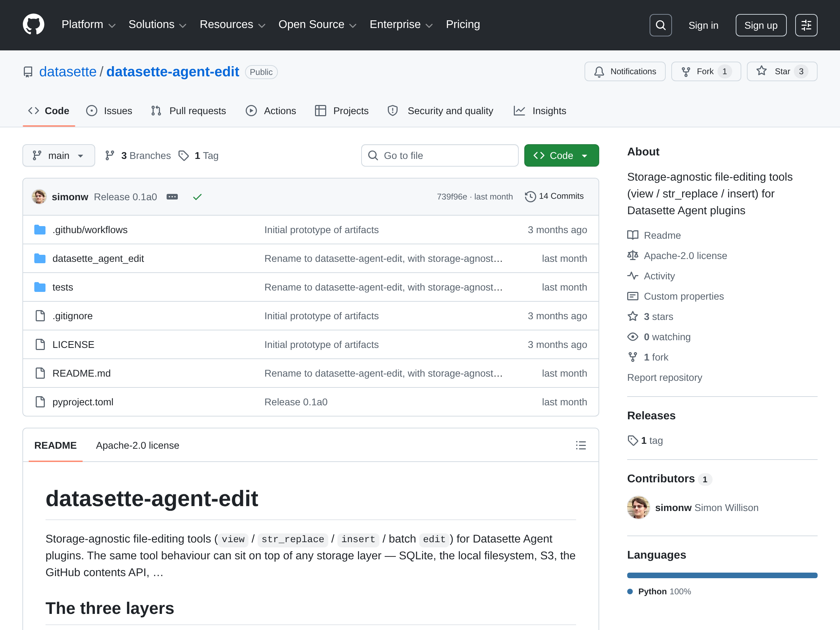
Task: Click the Sign up button
Action: [761, 25]
